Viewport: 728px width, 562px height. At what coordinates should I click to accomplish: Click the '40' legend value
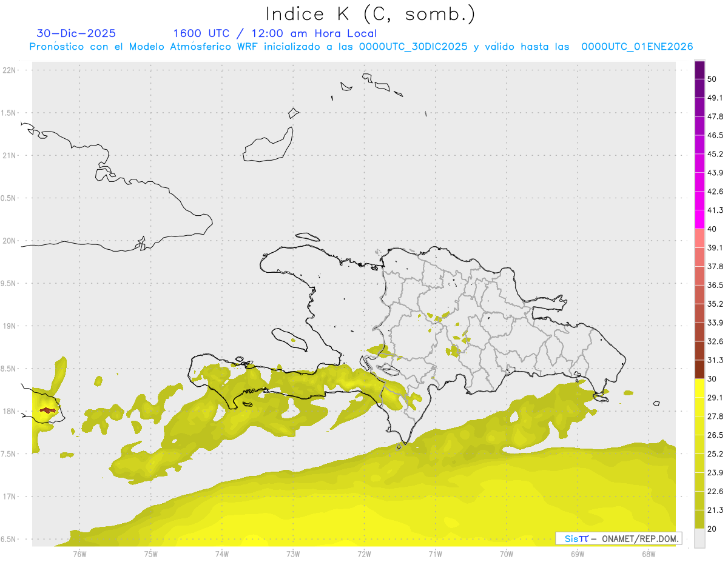(712, 229)
